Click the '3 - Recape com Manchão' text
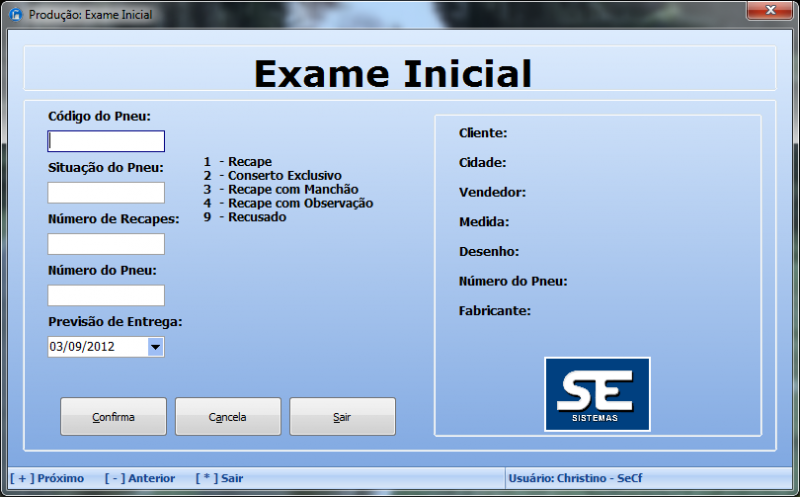 click(x=281, y=189)
